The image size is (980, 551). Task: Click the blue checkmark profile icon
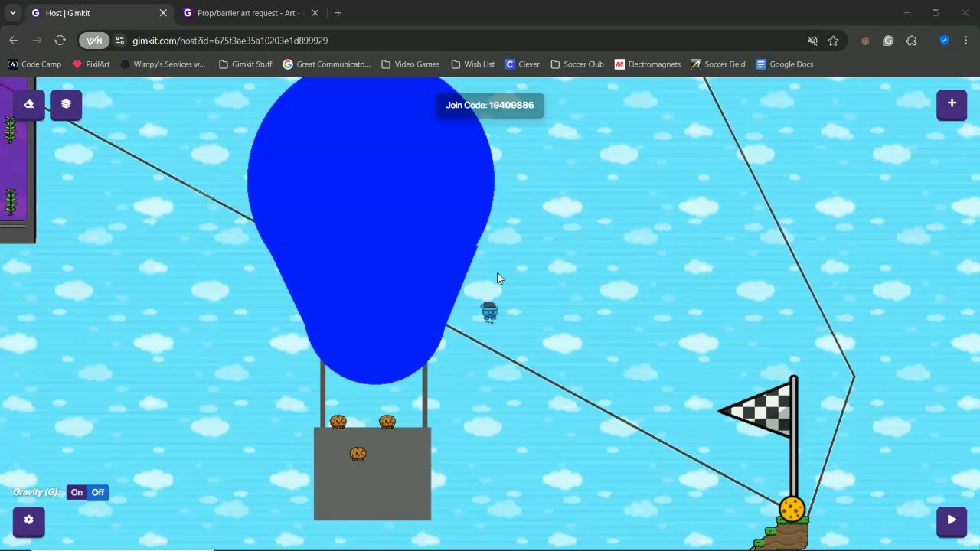click(x=944, y=41)
